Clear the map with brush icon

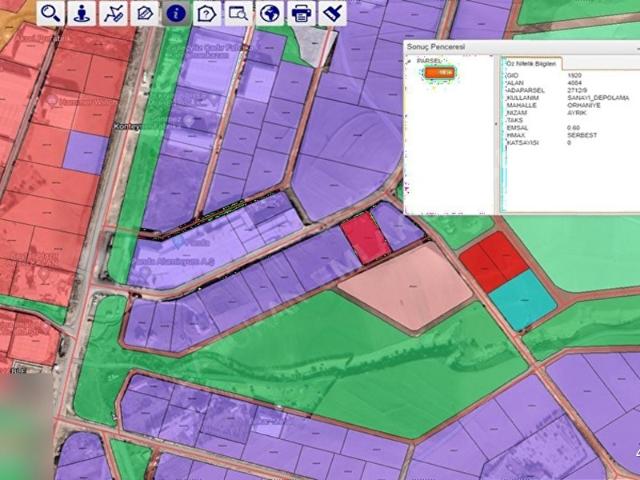coord(331,13)
